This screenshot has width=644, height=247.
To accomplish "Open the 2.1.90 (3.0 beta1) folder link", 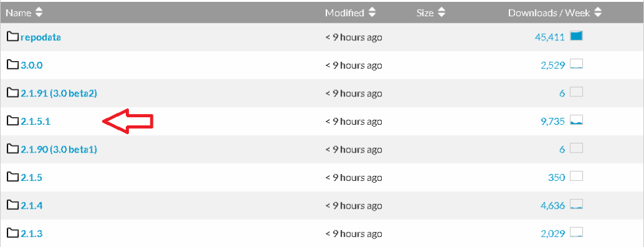I will [x=58, y=149].
